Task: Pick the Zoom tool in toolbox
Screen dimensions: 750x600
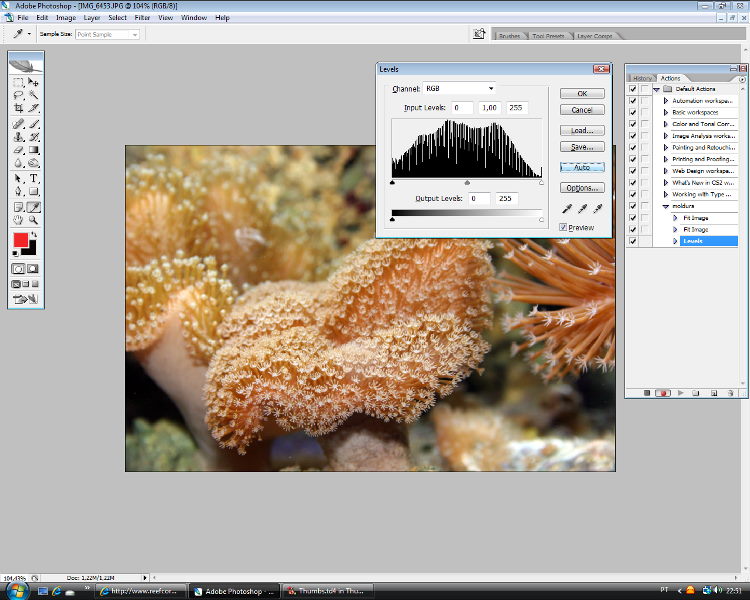Action: [x=33, y=220]
